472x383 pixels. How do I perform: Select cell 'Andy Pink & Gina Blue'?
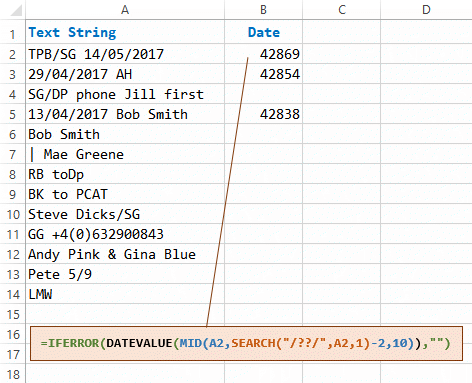(125, 254)
